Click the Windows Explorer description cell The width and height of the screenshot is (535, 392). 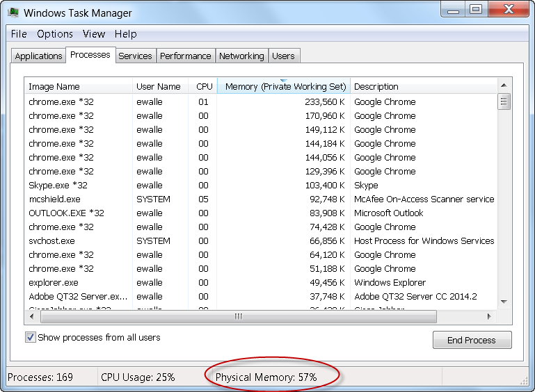(390, 283)
